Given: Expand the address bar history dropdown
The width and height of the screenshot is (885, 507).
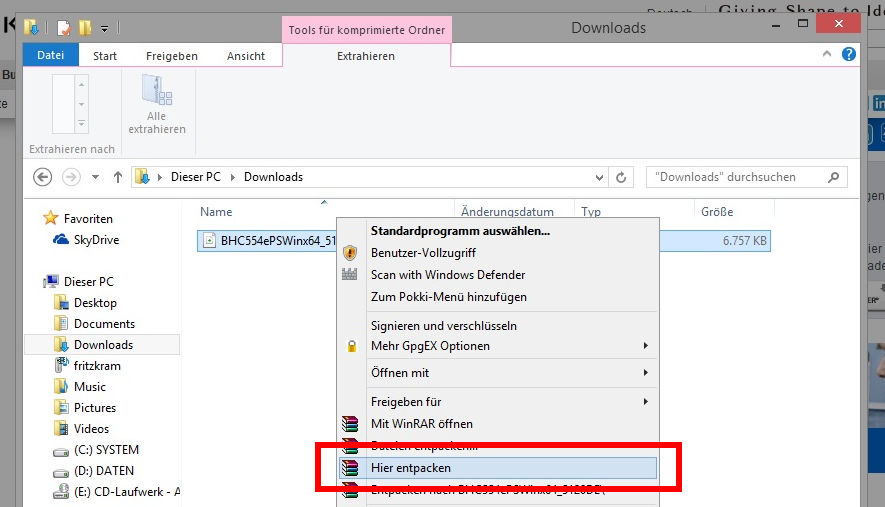Looking at the screenshot, I should click(599, 177).
